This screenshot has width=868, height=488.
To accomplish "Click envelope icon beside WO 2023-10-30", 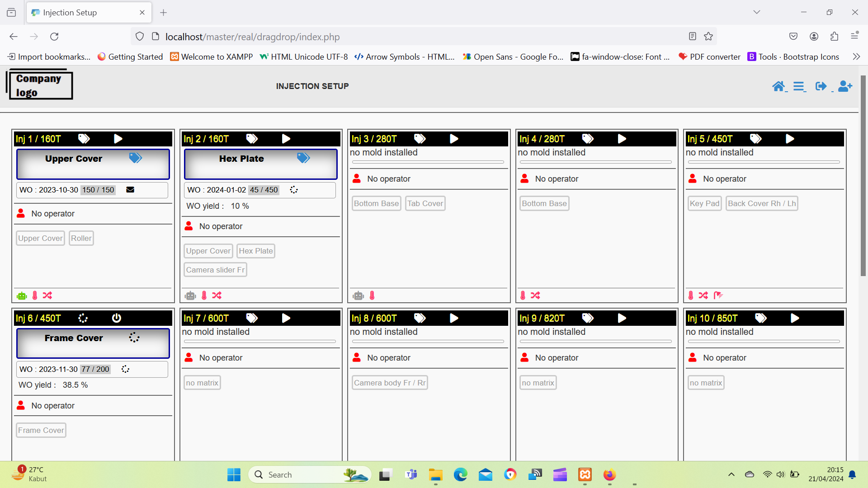I will pos(130,190).
